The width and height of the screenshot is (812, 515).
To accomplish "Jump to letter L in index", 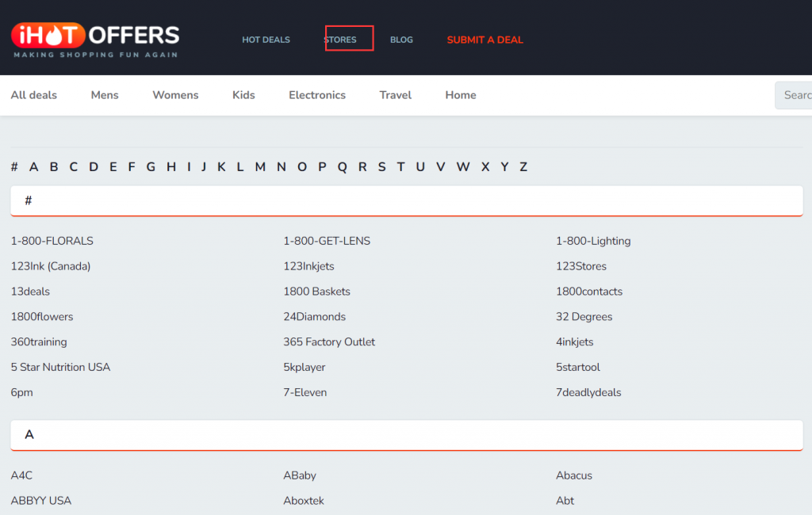I will [240, 166].
